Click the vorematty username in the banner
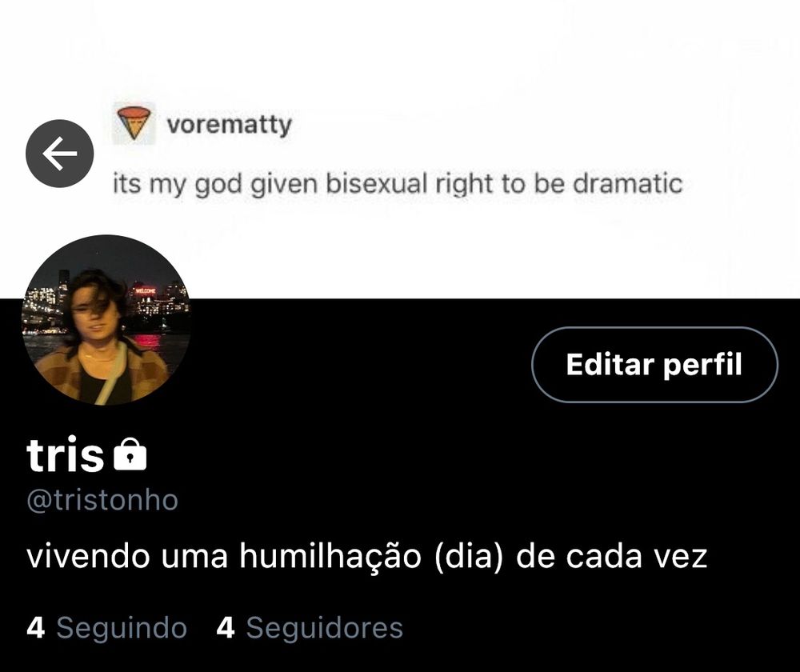The image size is (800, 672). (229, 124)
